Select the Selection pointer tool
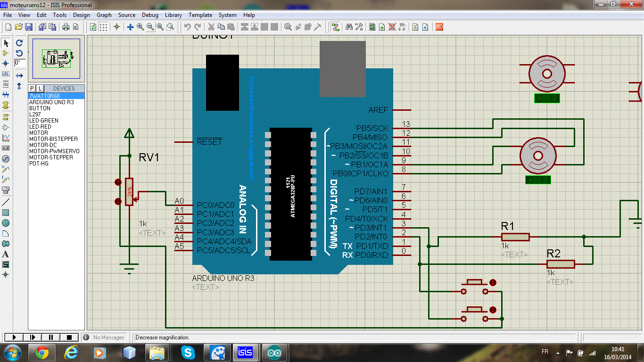The width and height of the screenshot is (644, 362). [x=6, y=43]
